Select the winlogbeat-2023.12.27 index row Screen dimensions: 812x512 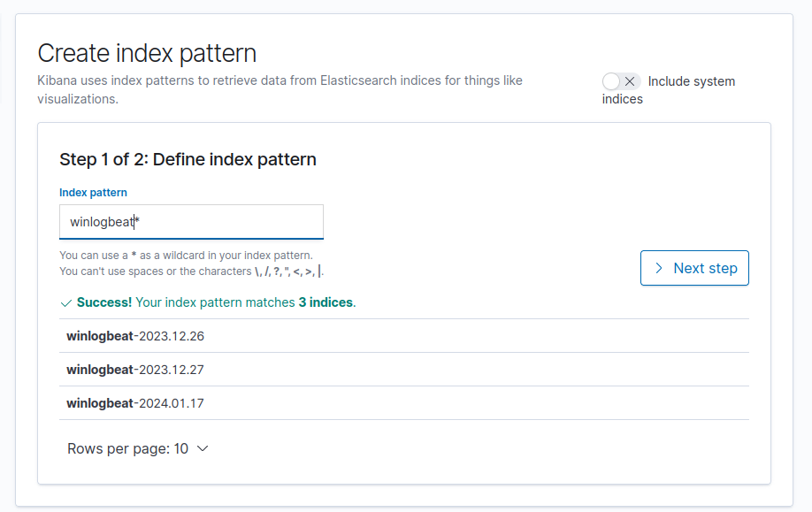click(x=404, y=370)
